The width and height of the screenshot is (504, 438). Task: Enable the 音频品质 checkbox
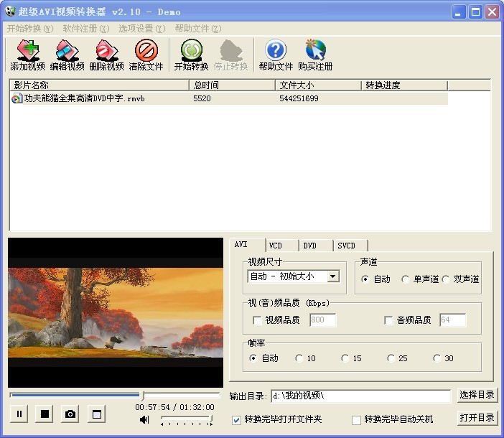click(388, 320)
